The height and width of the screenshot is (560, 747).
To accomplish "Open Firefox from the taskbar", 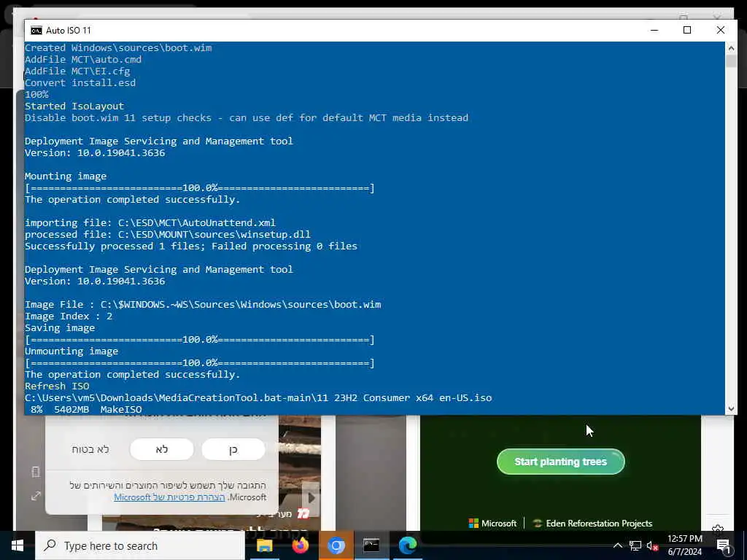I will click(x=300, y=545).
